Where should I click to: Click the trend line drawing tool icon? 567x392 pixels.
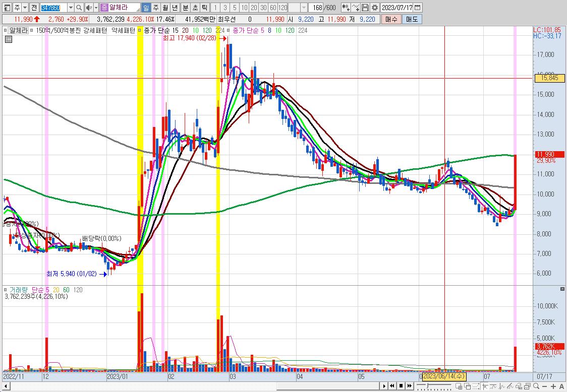[x=510, y=386]
